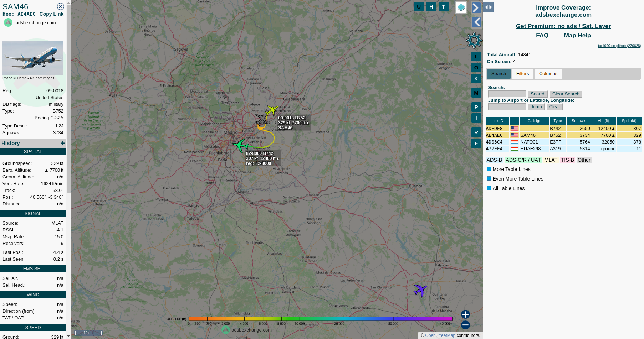Enable All Table Lines checkbox
This screenshot has width=644, height=339.
point(489,188)
